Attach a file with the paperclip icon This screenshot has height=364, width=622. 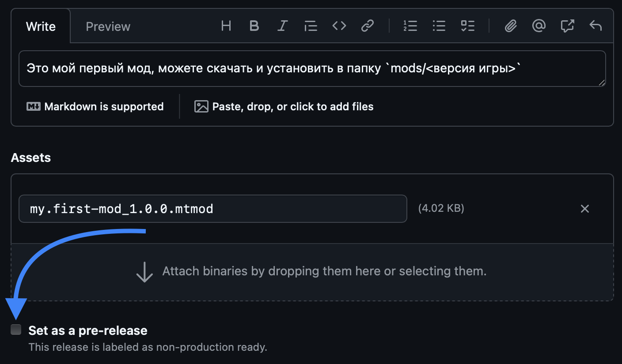coord(510,26)
